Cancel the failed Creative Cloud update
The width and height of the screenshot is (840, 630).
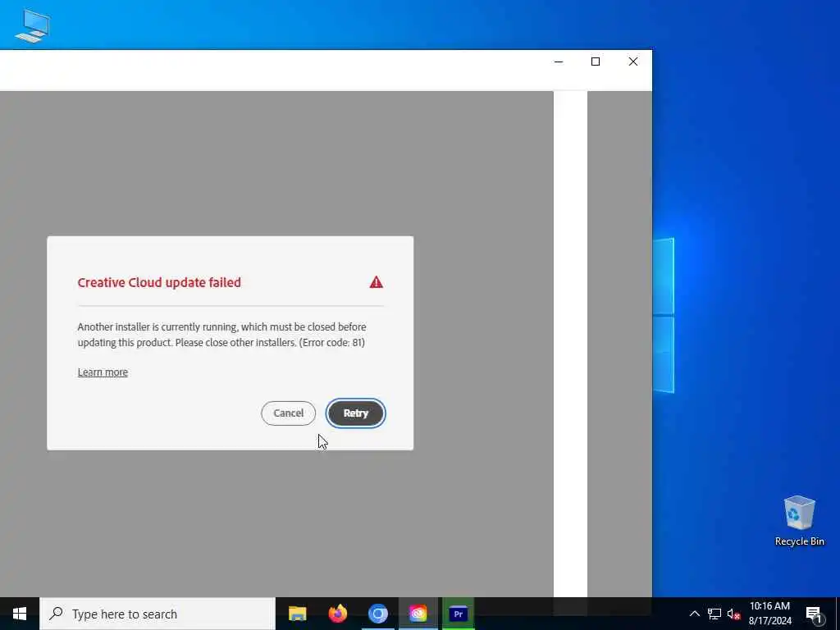click(288, 413)
